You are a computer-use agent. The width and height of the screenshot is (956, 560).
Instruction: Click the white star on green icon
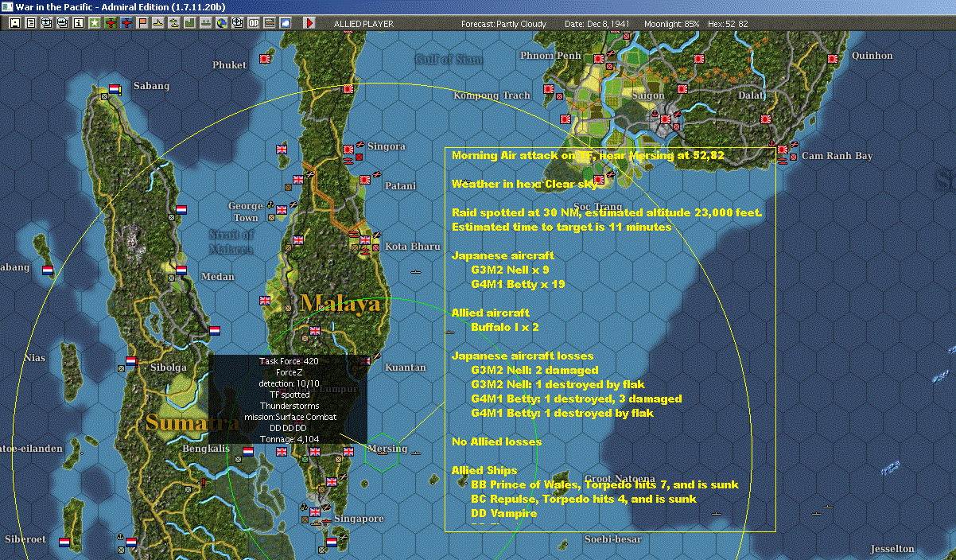[95, 24]
